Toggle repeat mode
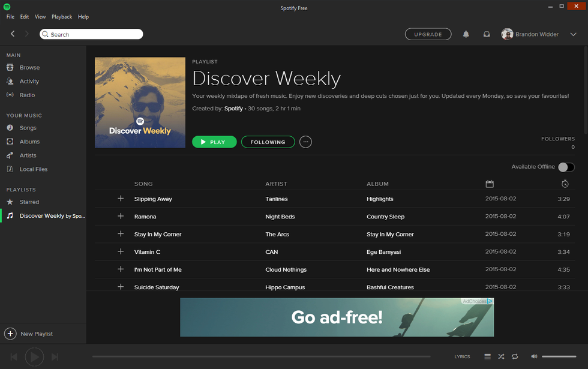The height and width of the screenshot is (369, 588). (x=515, y=356)
